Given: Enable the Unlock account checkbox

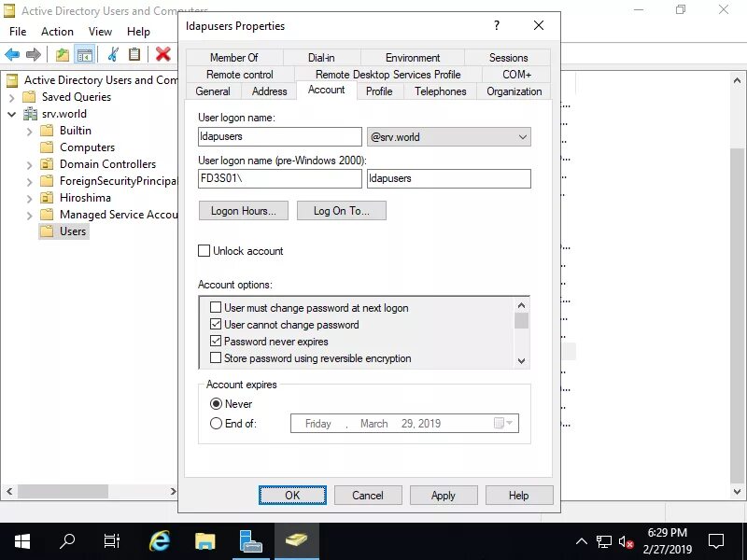Looking at the screenshot, I should (x=204, y=251).
